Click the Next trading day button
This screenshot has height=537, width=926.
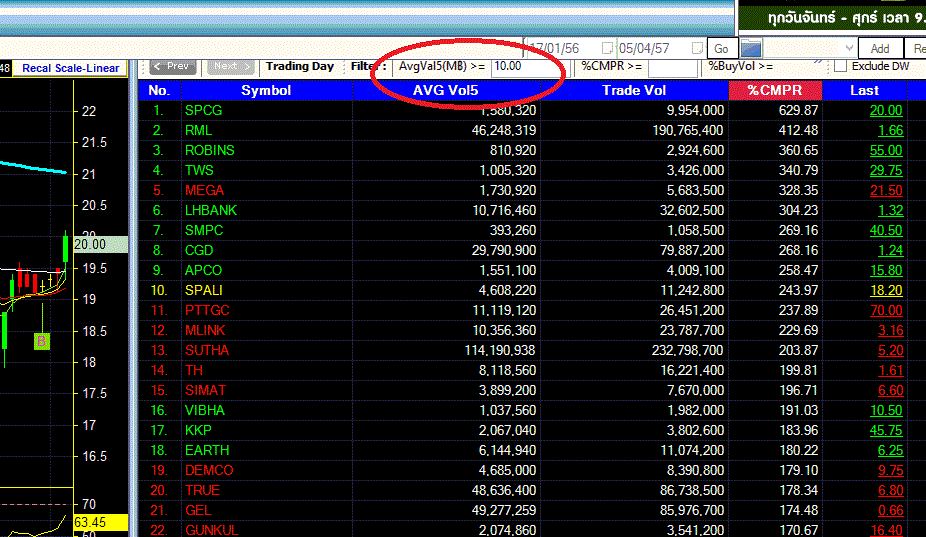(x=231, y=66)
